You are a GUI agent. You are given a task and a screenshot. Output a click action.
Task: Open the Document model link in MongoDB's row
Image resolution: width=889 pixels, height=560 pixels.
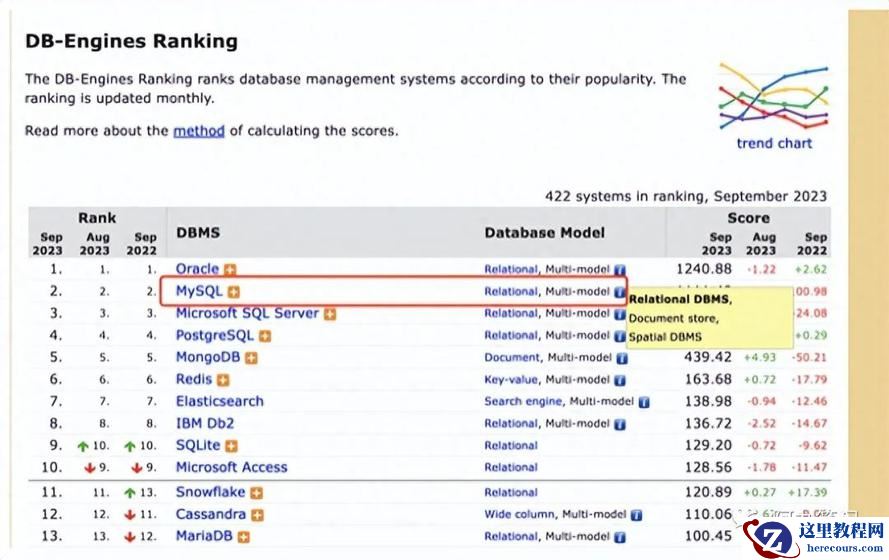[513, 358]
